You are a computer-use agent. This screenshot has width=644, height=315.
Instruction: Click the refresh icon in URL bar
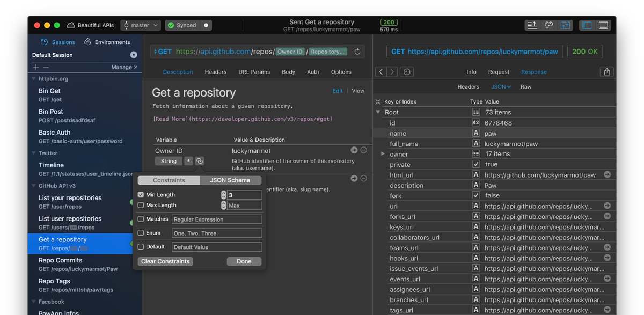point(357,52)
